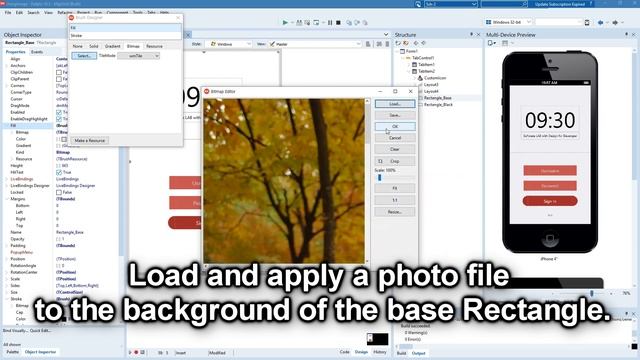Click Save button in Bitmap Editor

pos(395,116)
